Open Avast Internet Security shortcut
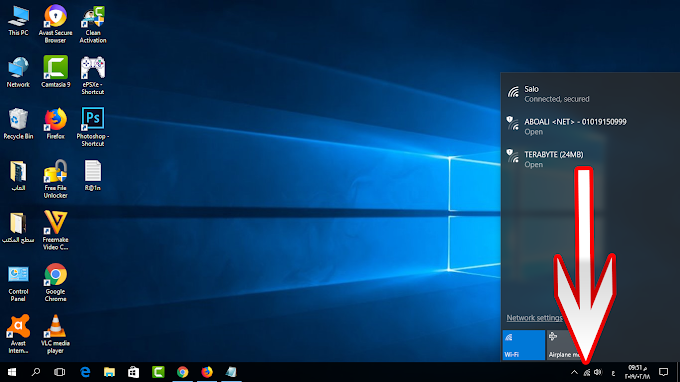Image resolution: width=680 pixels, height=382 pixels. tap(18, 334)
